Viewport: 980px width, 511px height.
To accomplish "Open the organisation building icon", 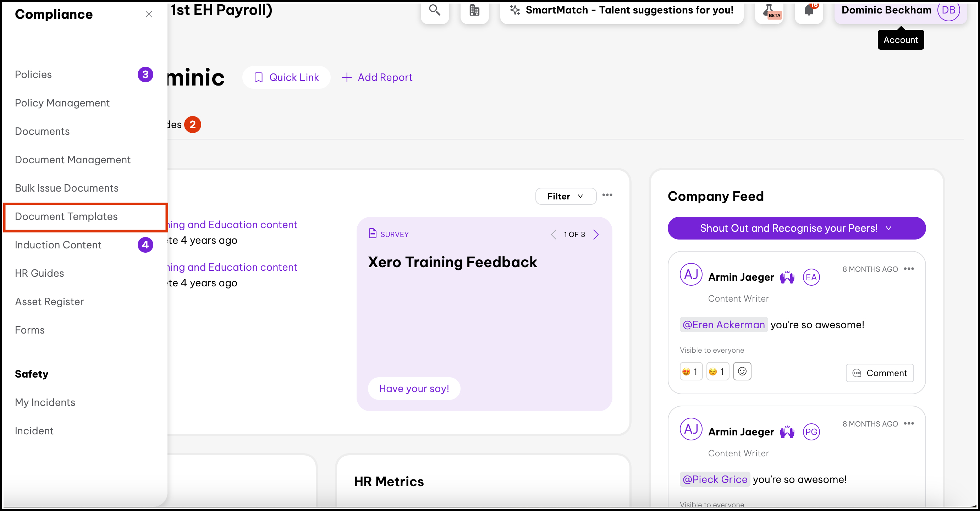I will (474, 10).
